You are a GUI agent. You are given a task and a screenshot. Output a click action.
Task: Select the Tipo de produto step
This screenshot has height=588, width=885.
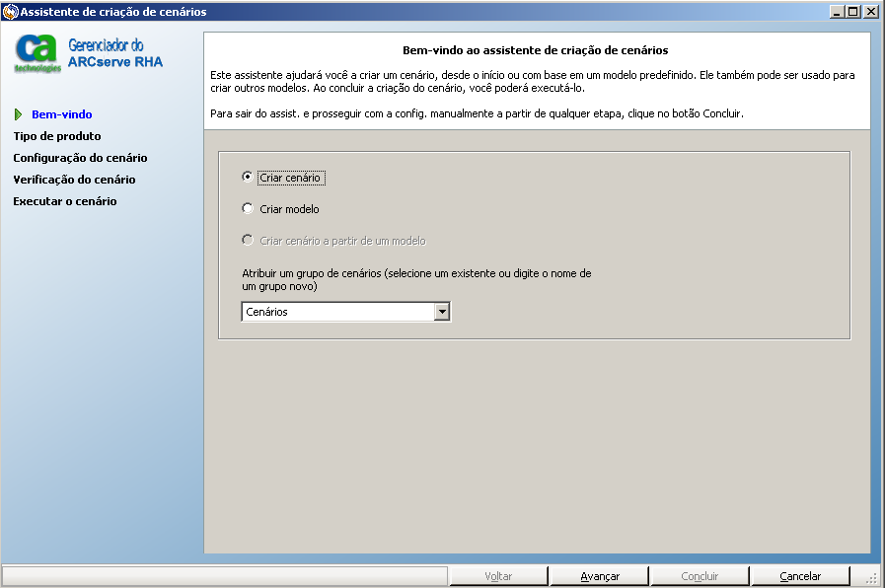point(57,136)
